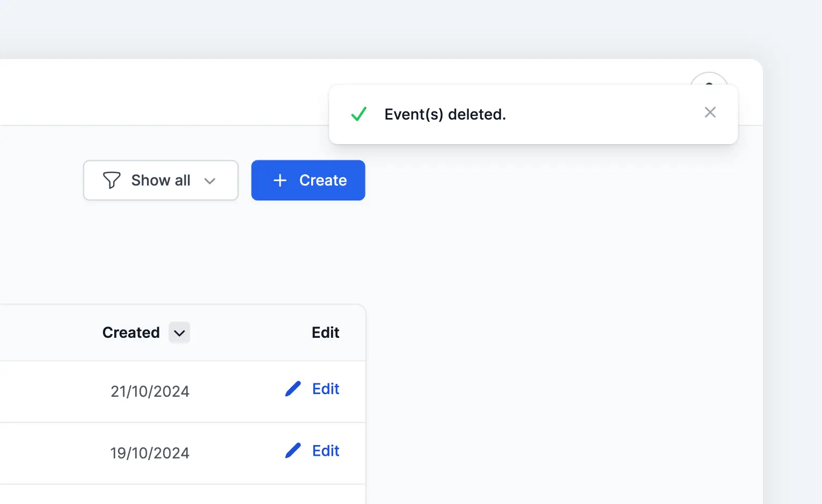This screenshot has height=504, width=822.
Task: Click the Edit column header
Action: click(x=325, y=332)
